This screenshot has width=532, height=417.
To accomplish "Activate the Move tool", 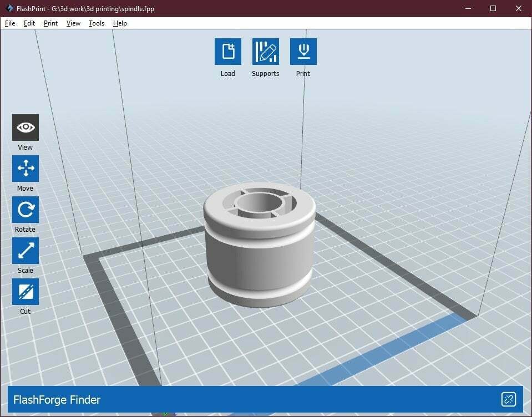I will click(x=26, y=169).
